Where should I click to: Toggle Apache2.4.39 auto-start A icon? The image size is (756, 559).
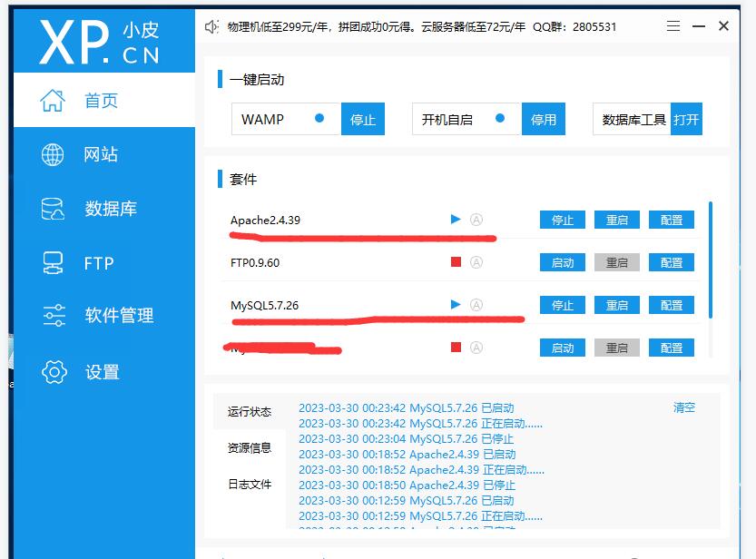(476, 220)
